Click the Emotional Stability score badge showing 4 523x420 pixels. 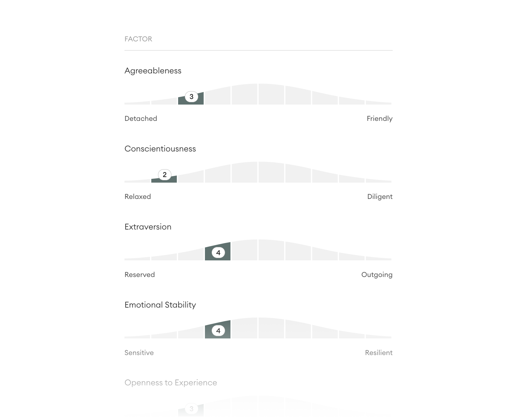coord(218,331)
